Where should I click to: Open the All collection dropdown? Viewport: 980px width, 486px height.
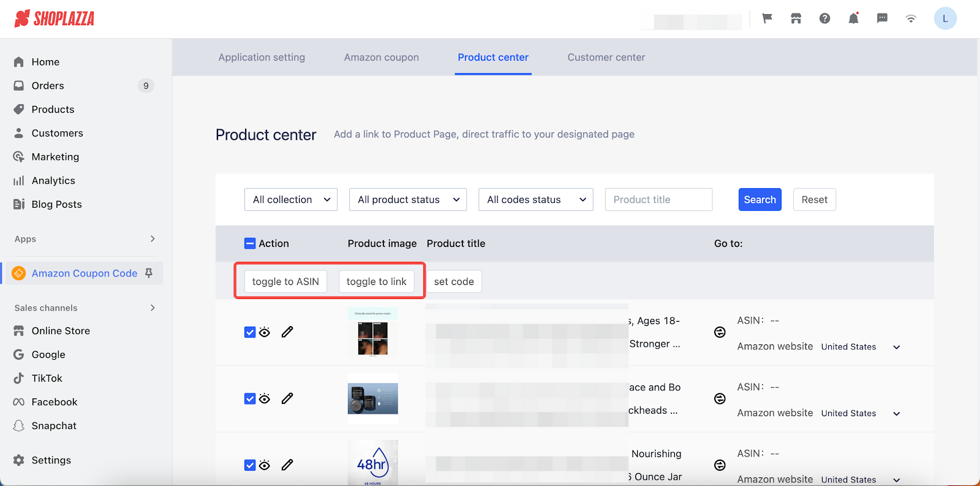[291, 200]
